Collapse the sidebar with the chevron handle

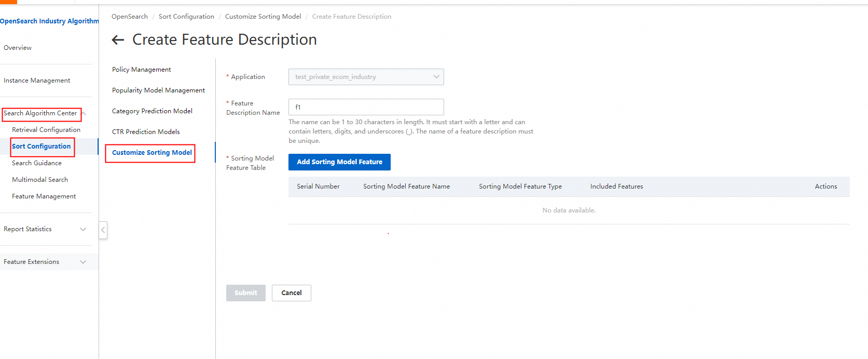tap(103, 230)
